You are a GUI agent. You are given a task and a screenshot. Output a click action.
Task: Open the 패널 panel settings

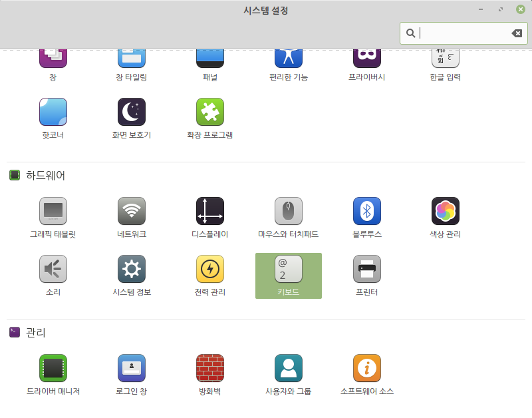pos(210,59)
